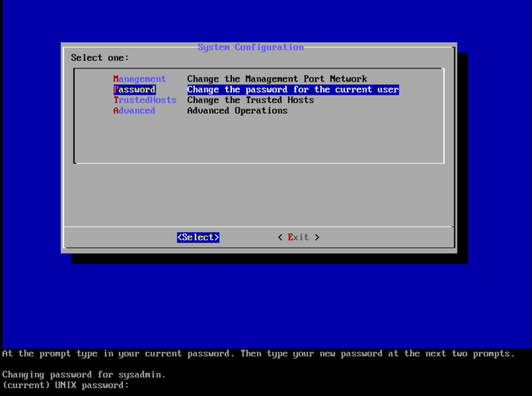
Task: Select the highlighted Password menu entry
Action: [x=135, y=90]
